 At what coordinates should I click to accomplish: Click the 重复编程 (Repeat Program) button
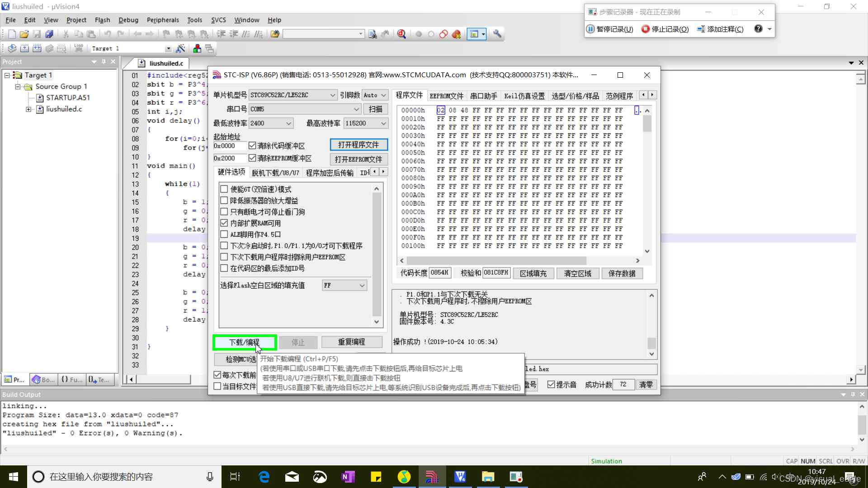(x=352, y=342)
